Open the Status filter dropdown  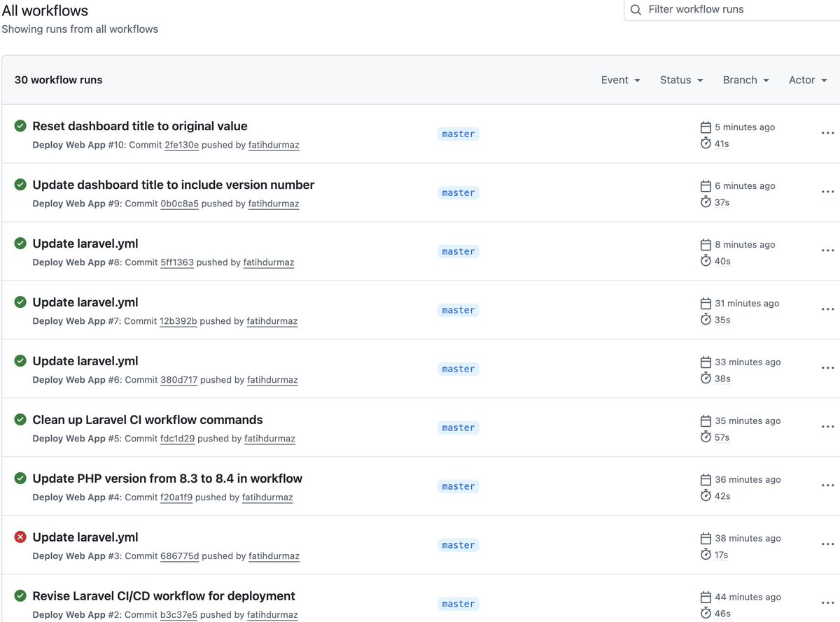(x=681, y=80)
